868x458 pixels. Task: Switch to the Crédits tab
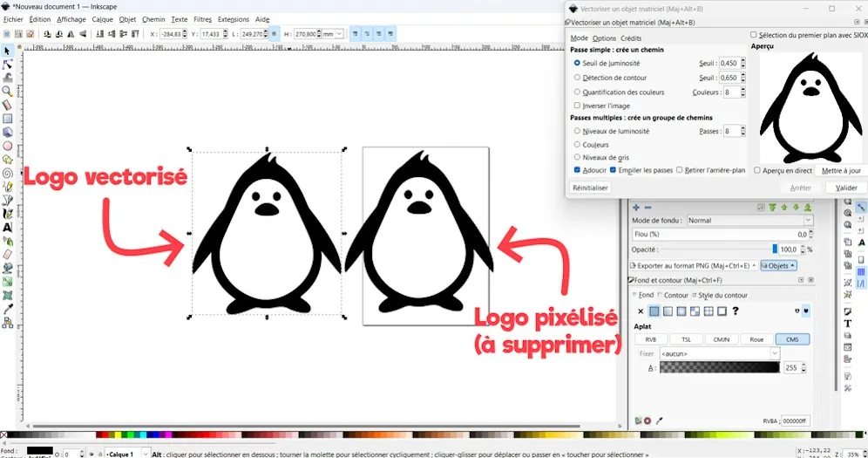(x=631, y=38)
